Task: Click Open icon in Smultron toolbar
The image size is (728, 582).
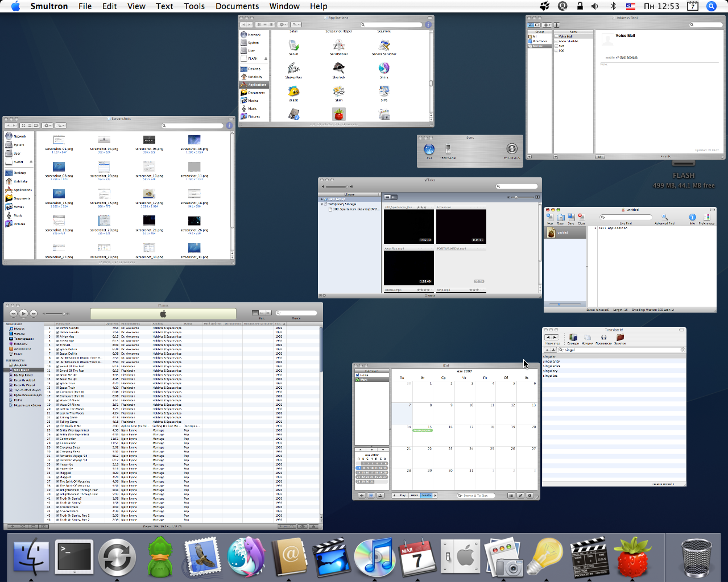Action: 560,218
